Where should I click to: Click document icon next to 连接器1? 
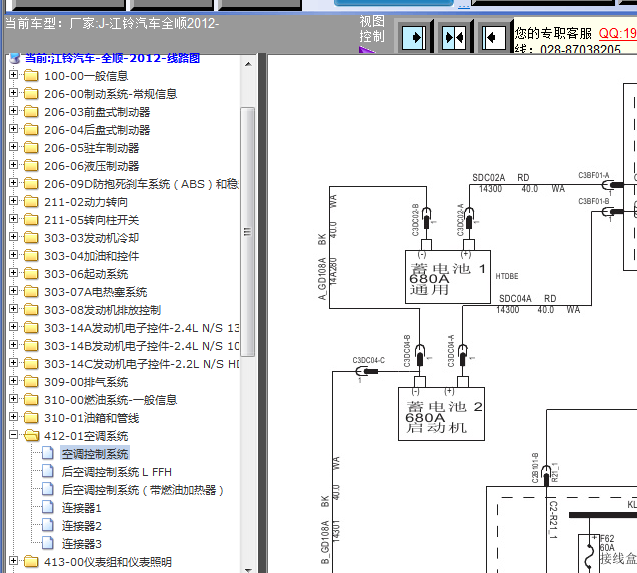coord(48,508)
